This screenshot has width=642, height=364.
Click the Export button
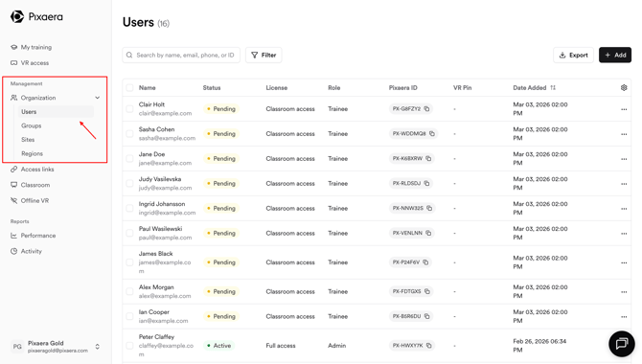(x=573, y=55)
